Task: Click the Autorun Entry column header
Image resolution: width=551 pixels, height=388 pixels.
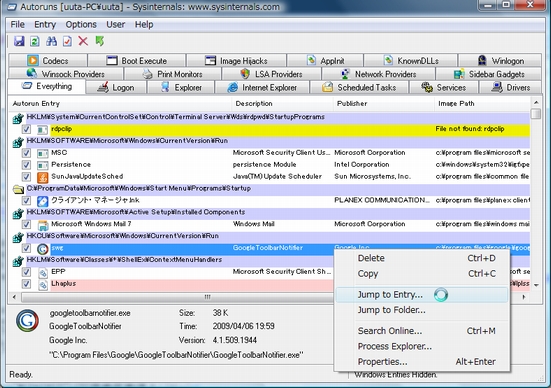Action: tap(120, 104)
